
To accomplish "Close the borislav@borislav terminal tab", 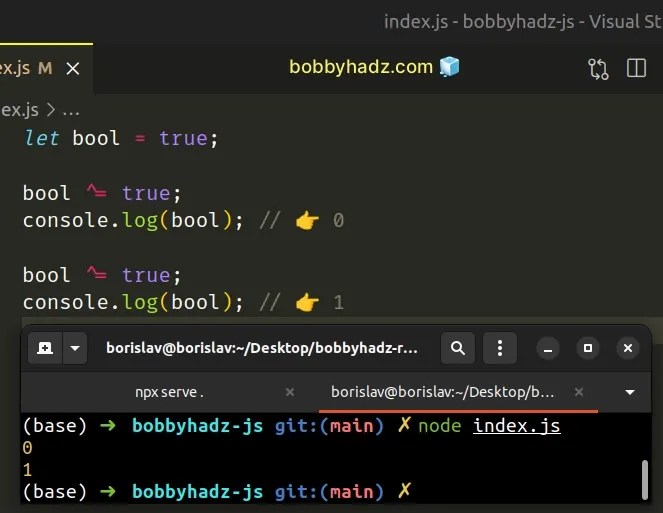I will (579, 392).
